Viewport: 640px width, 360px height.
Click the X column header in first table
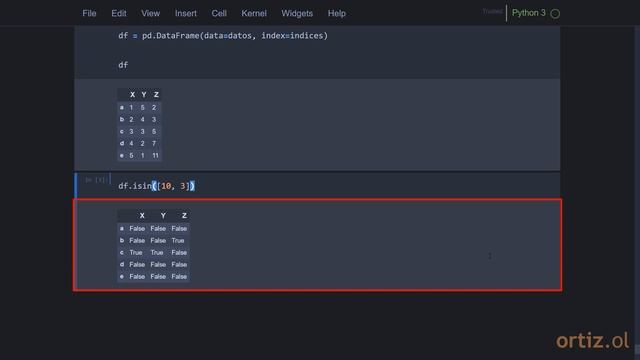coord(132,95)
